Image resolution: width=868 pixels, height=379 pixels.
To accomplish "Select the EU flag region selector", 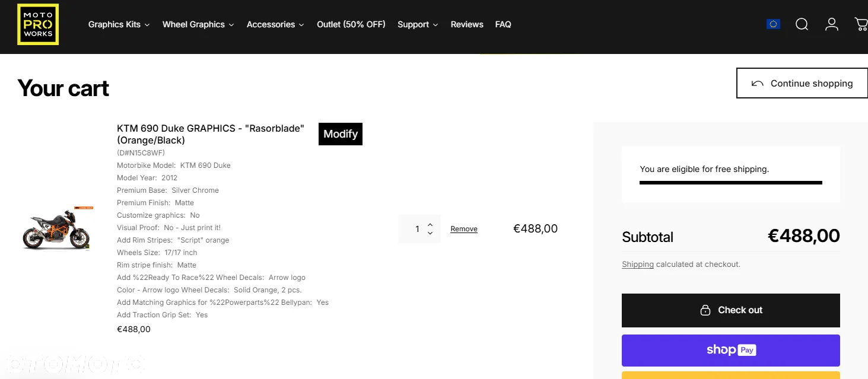I will click(773, 24).
